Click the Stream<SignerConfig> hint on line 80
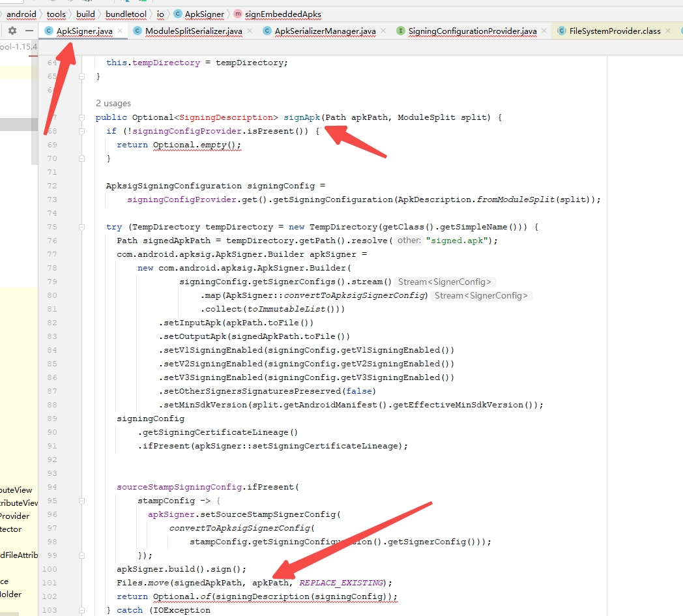The height and width of the screenshot is (616, 683). [482, 296]
